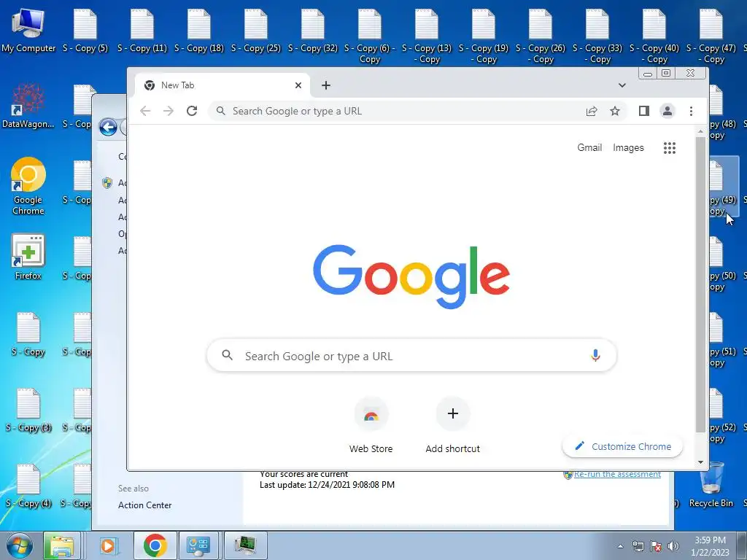The image size is (747, 560).
Task: Start voice search with microphone
Action: [x=595, y=355]
